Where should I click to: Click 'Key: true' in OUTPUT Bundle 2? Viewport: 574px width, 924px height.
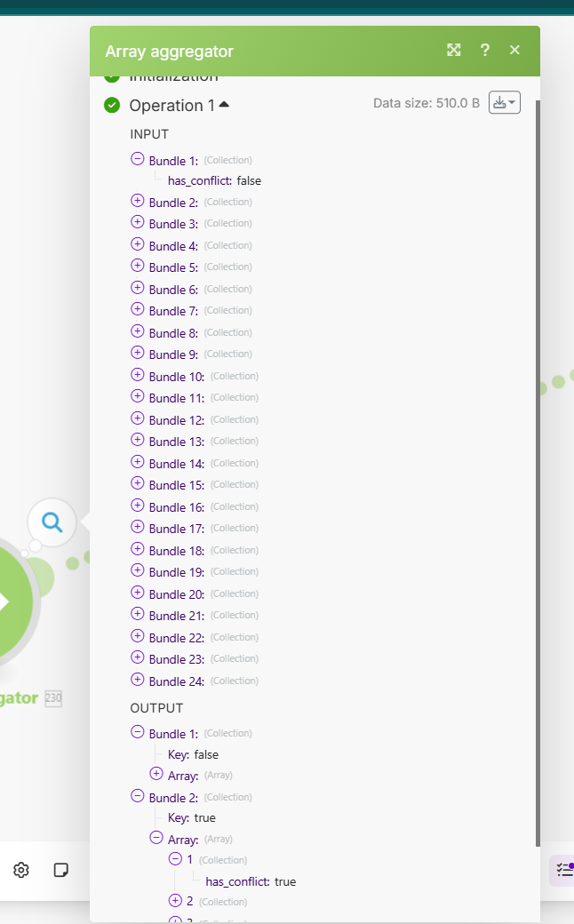192,818
